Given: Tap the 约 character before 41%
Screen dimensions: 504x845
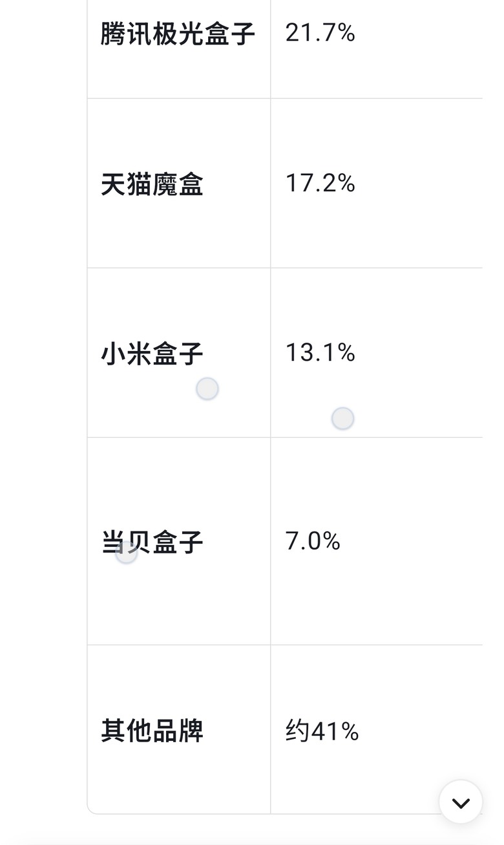Looking at the screenshot, I should click(x=298, y=731).
